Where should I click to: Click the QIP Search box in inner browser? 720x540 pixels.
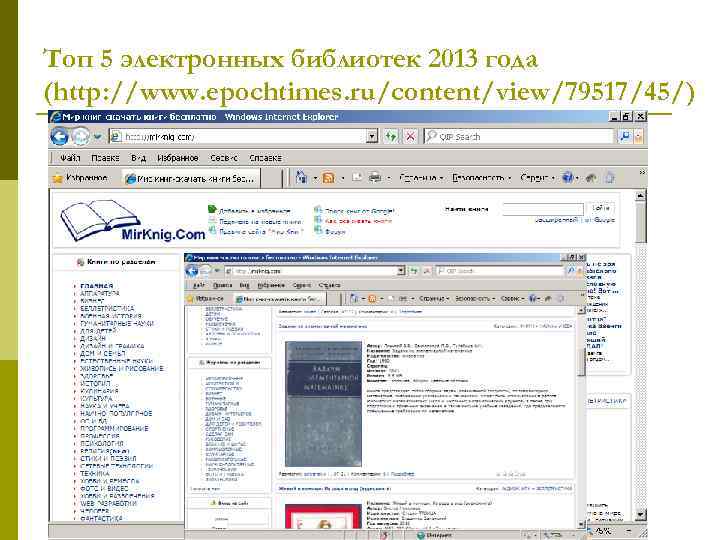pos(500,271)
